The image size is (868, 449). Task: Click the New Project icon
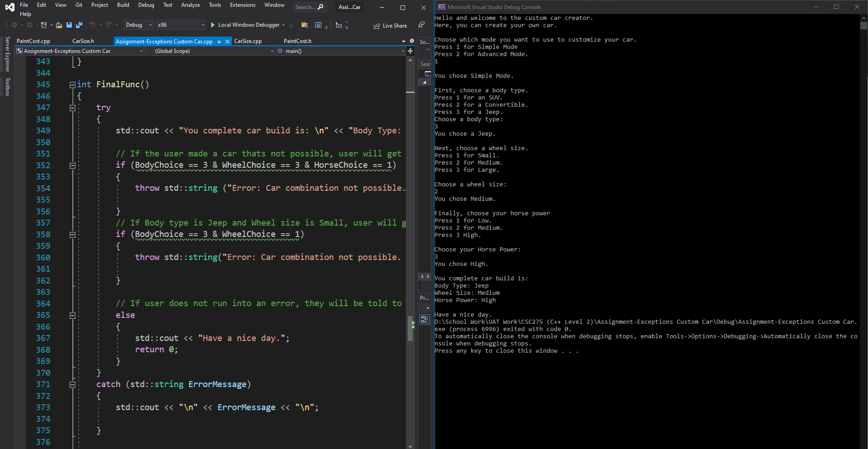pyautogui.click(x=43, y=25)
